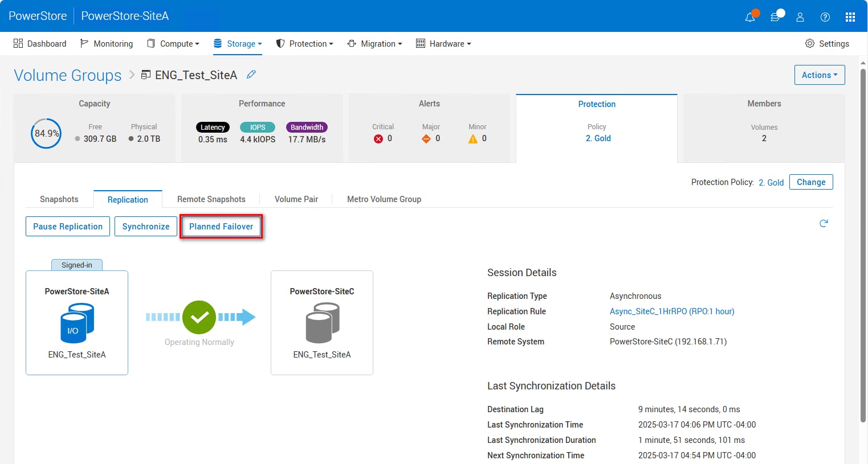Open the Capacity card
Image resolution: width=868 pixels, height=464 pixels.
coord(95,128)
